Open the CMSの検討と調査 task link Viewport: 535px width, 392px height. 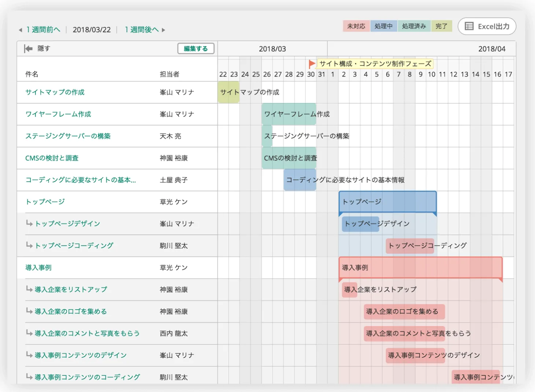click(52, 158)
